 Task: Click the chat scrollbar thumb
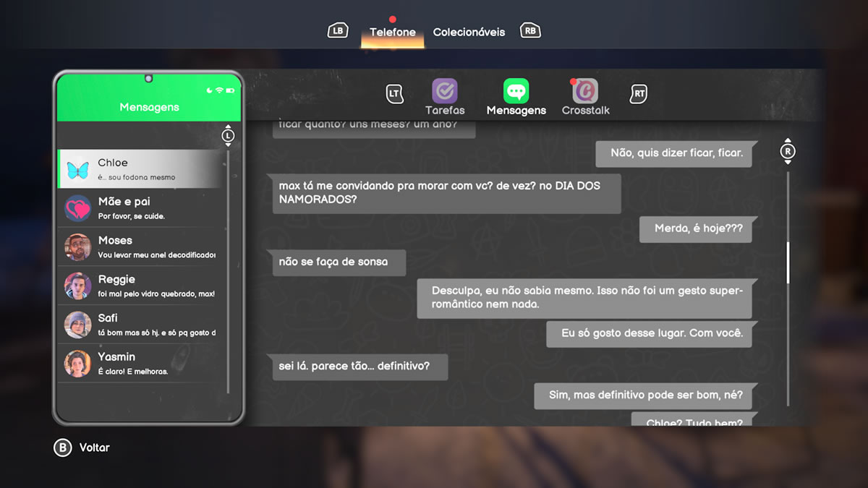pos(788,262)
